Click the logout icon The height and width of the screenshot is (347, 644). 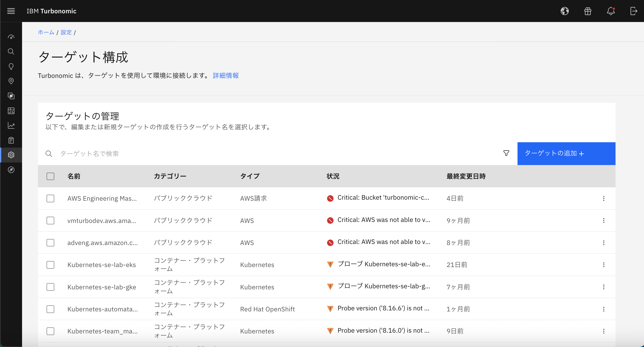click(x=633, y=11)
